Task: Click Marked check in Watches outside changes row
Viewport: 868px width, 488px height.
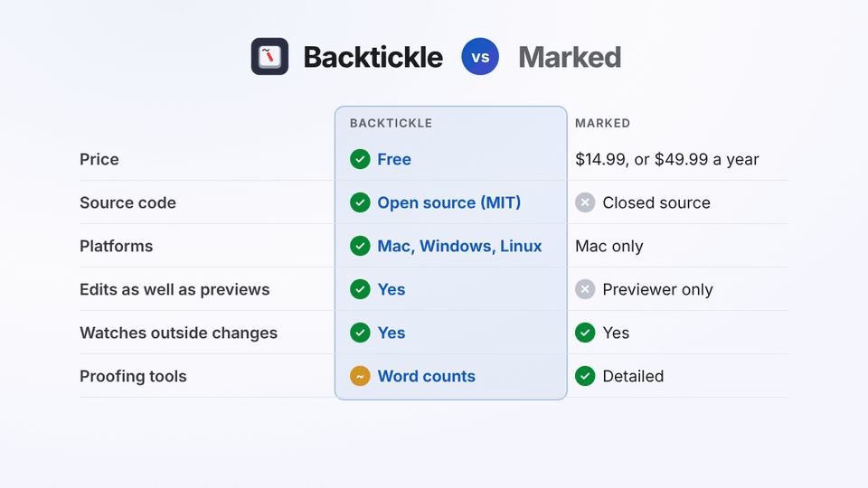Action: coord(585,333)
